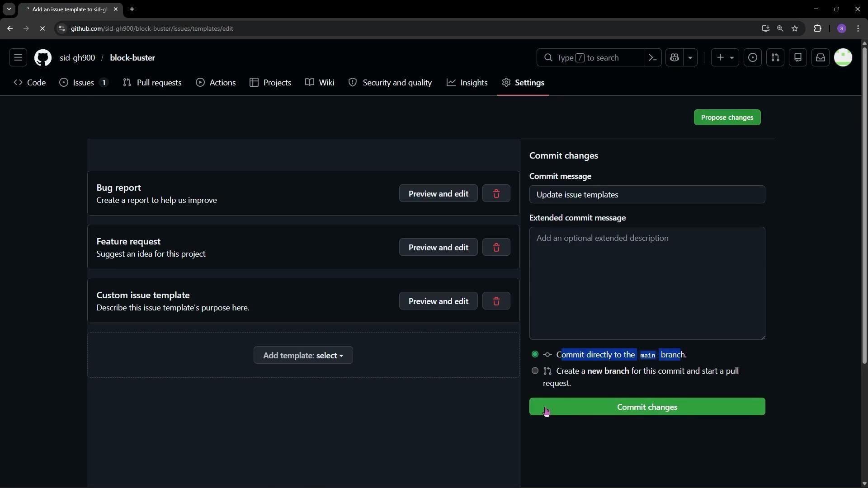Switch to the Pull requests tab
The width and height of the screenshot is (868, 488).
point(152,83)
